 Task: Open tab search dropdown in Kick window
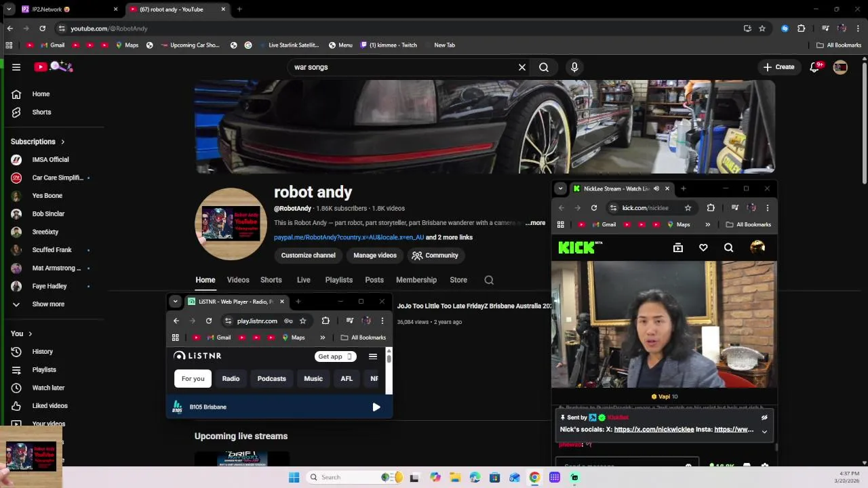[559, 188]
